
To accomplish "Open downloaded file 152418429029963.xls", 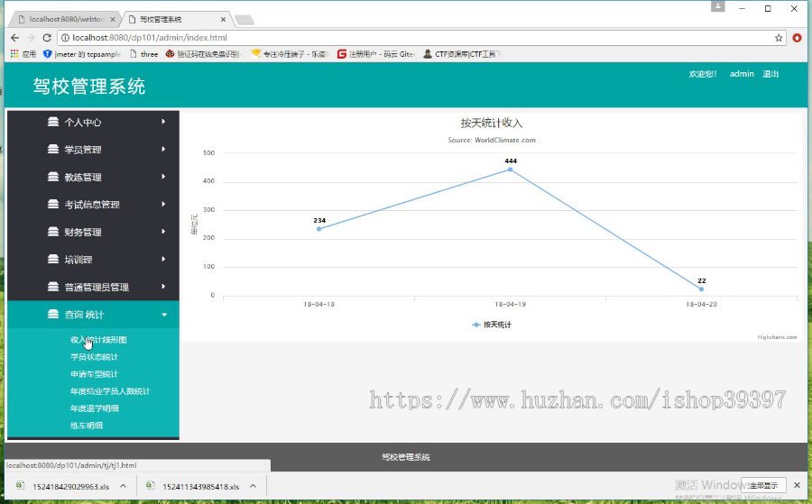I will [x=70, y=486].
